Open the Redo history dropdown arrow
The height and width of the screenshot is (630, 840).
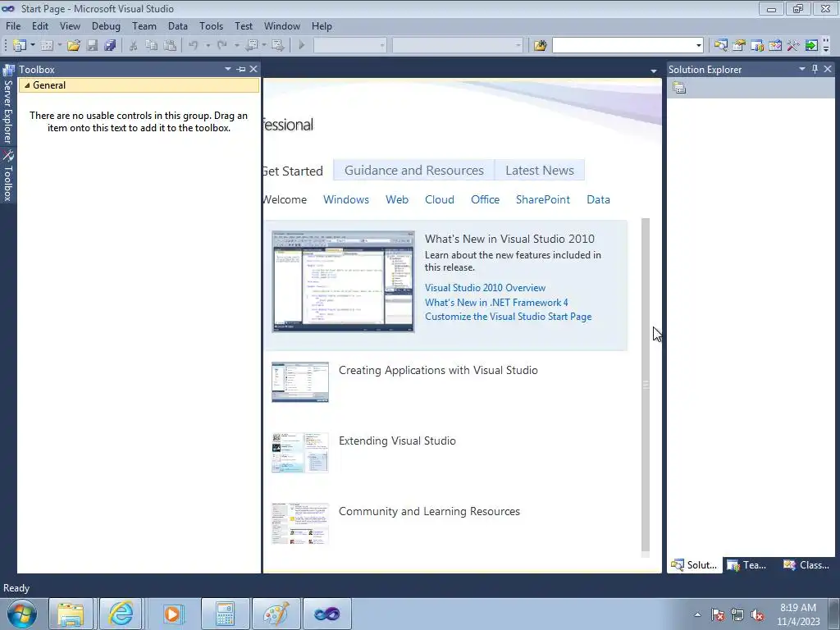click(237, 46)
